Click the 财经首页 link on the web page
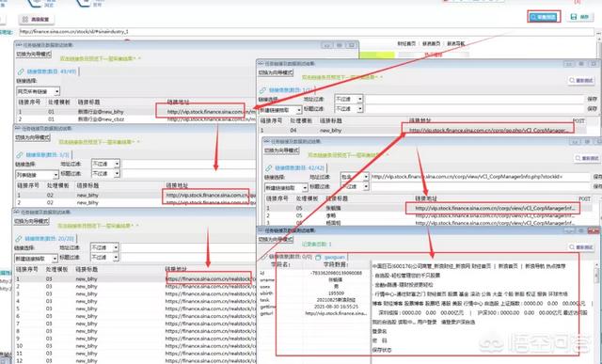Image resolution: width=602 pixels, height=364 pixels. [x=406, y=44]
